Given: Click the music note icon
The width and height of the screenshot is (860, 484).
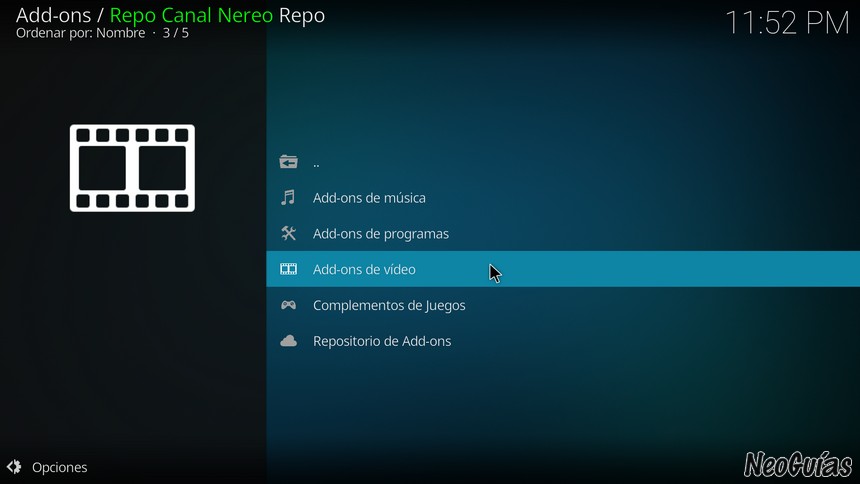Looking at the screenshot, I should click(x=288, y=198).
